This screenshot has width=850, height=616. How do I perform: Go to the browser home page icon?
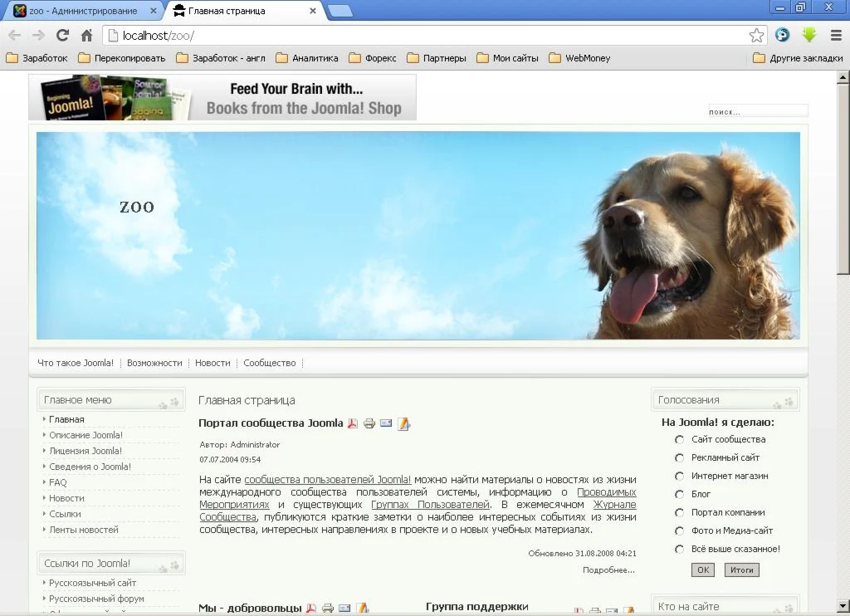[86, 35]
